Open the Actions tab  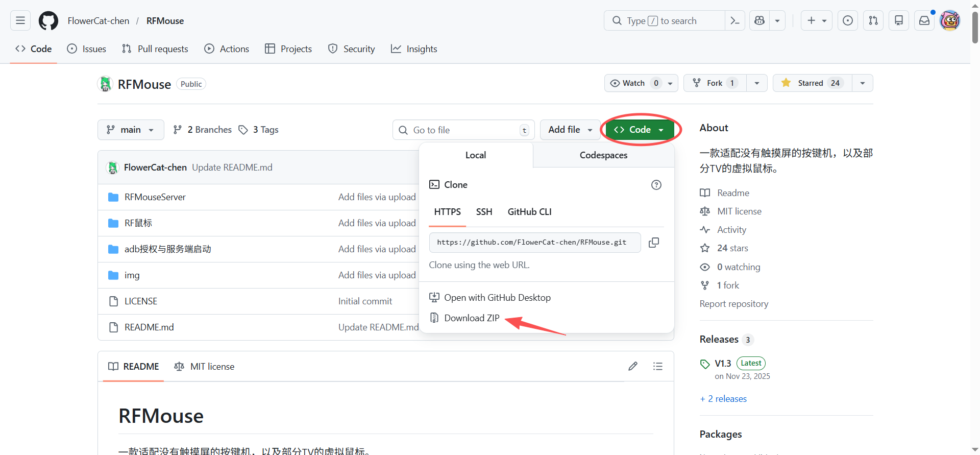pos(227,49)
